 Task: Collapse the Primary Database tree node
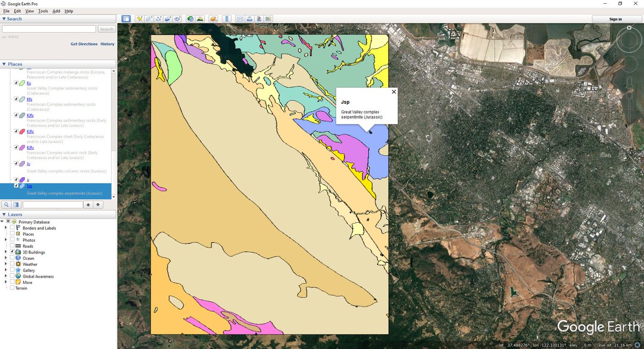[x=2, y=222]
